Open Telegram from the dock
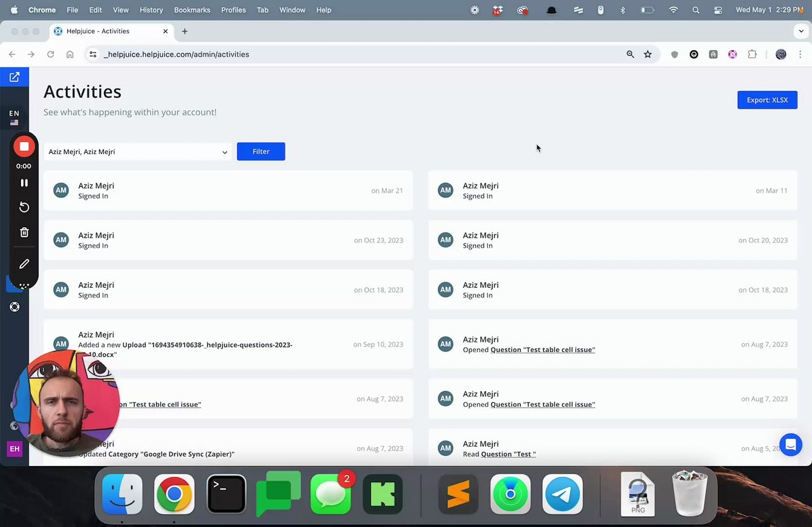812x527 pixels. tap(563, 494)
